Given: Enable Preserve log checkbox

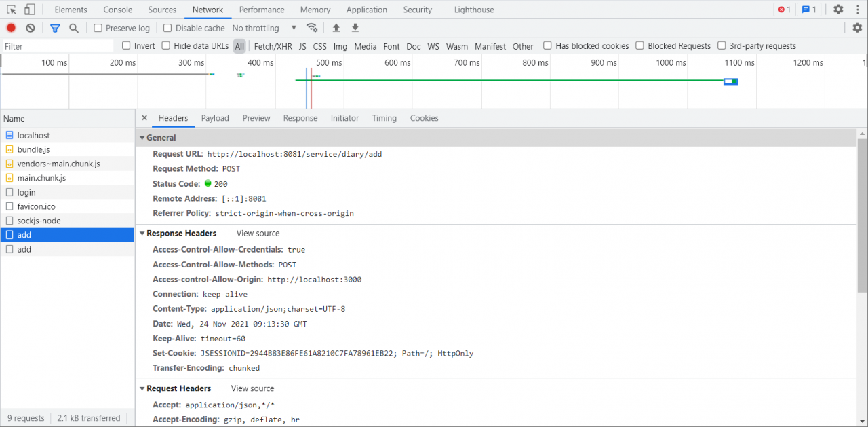Looking at the screenshot, I should click(x=98, y=28).
